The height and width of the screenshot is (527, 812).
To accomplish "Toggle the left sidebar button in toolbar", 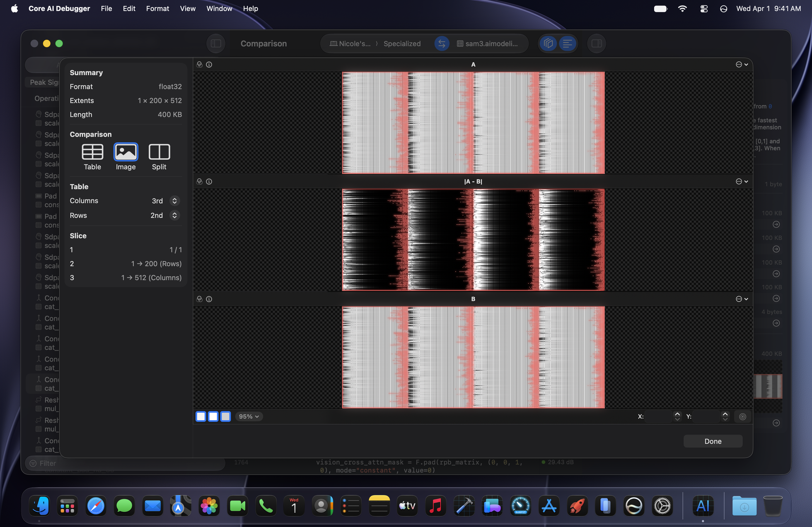I will (216, 43).
